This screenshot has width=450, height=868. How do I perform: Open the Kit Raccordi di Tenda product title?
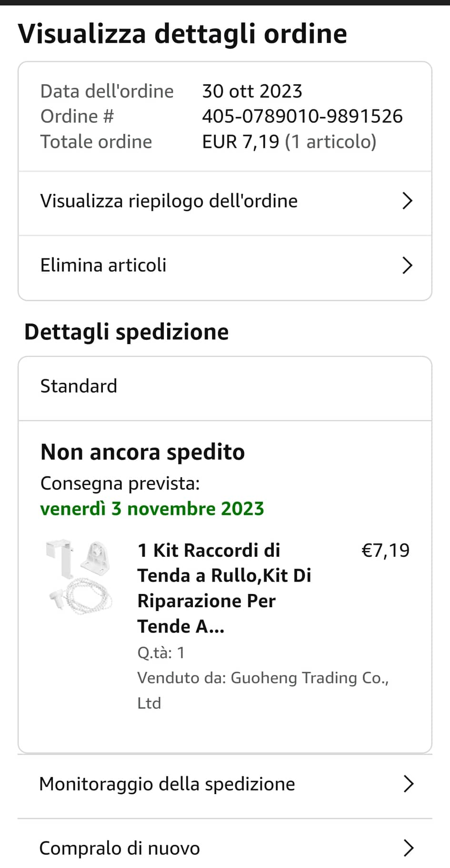224,588
